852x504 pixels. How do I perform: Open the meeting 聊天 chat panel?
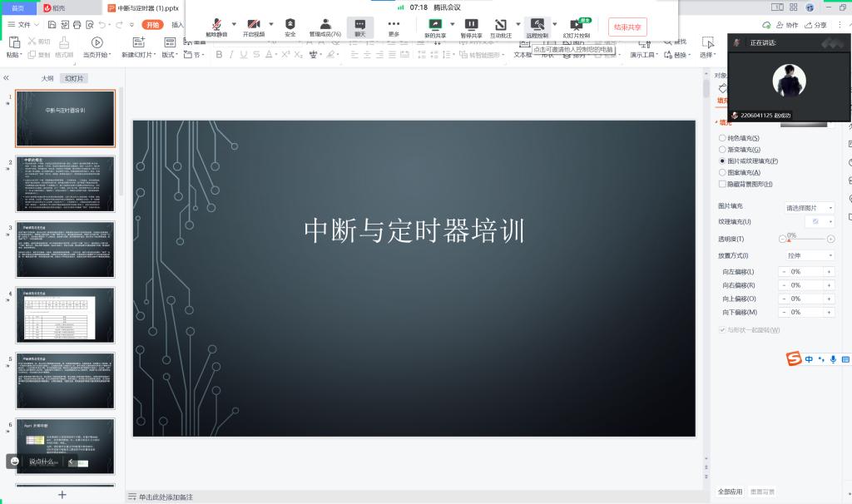pyautogui.click(x=360, y=26)
